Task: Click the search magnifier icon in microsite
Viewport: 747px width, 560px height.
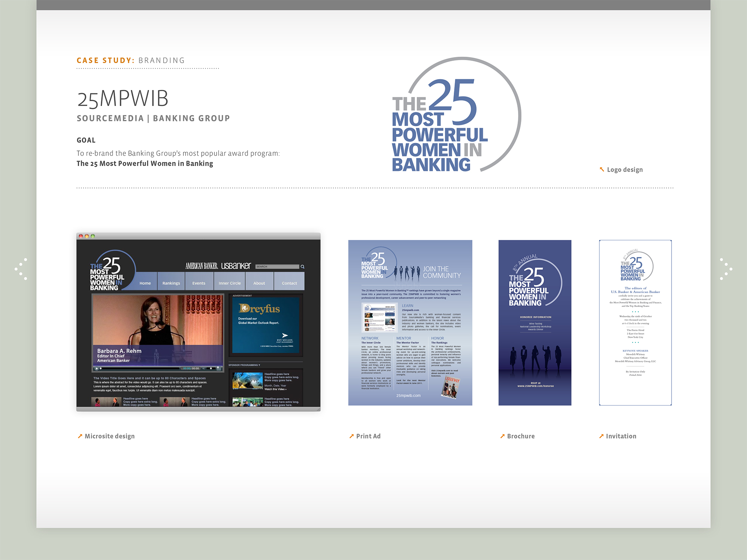Action: pyautogui.click(x=303, y=267)
